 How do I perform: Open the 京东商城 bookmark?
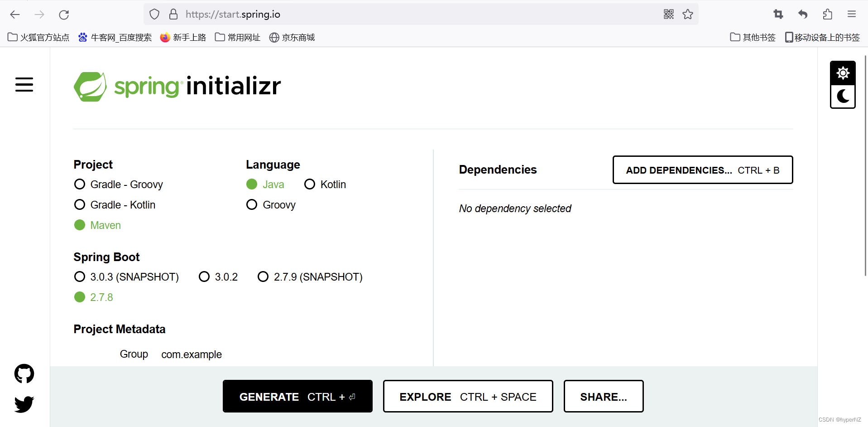(x=292, y=38)
